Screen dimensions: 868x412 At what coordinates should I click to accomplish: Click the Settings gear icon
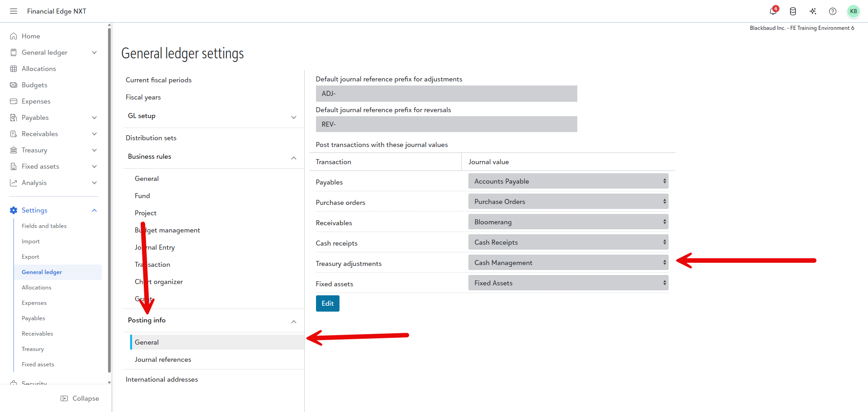14,210
